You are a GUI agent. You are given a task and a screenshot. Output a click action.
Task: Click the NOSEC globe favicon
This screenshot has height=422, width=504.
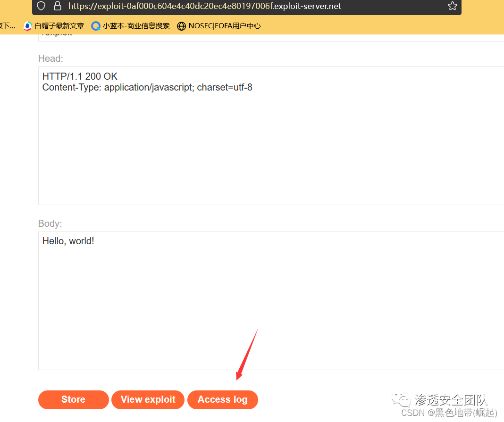point(181,26)
